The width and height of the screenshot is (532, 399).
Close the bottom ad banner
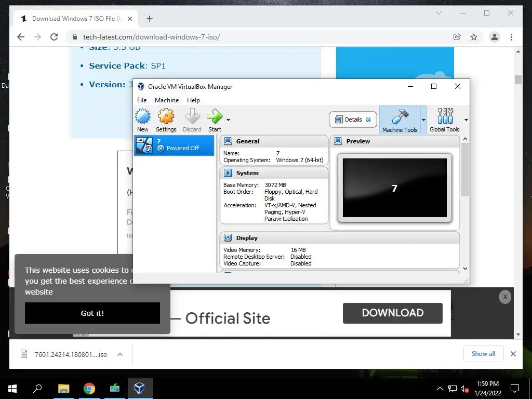coord(505,297)
